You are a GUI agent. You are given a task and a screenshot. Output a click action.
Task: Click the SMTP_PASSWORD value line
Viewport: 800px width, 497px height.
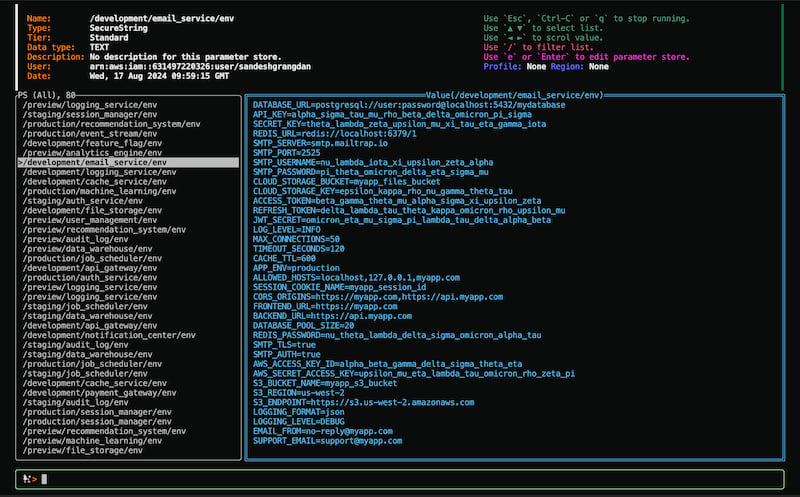coord(371,172)
